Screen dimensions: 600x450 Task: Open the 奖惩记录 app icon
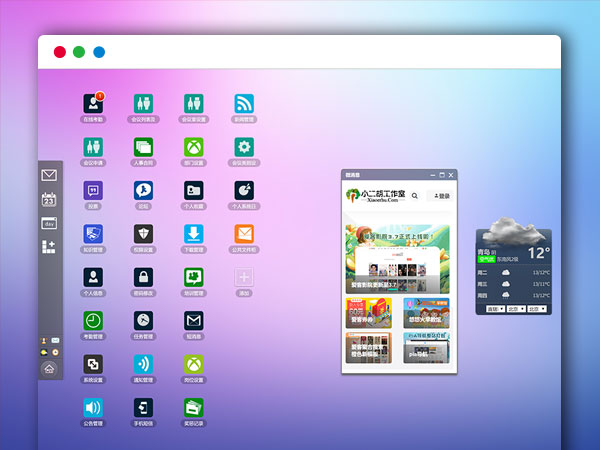(x=194, y=407)
